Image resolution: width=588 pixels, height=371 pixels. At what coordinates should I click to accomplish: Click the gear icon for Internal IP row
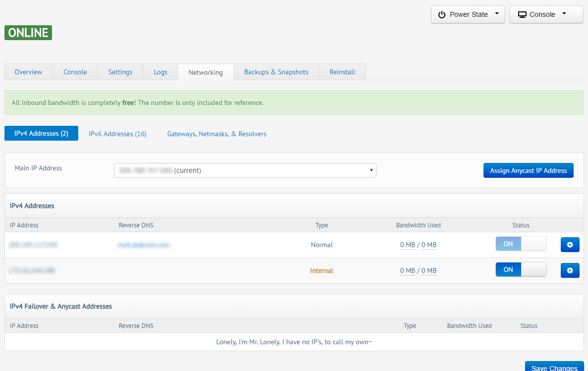570,270
